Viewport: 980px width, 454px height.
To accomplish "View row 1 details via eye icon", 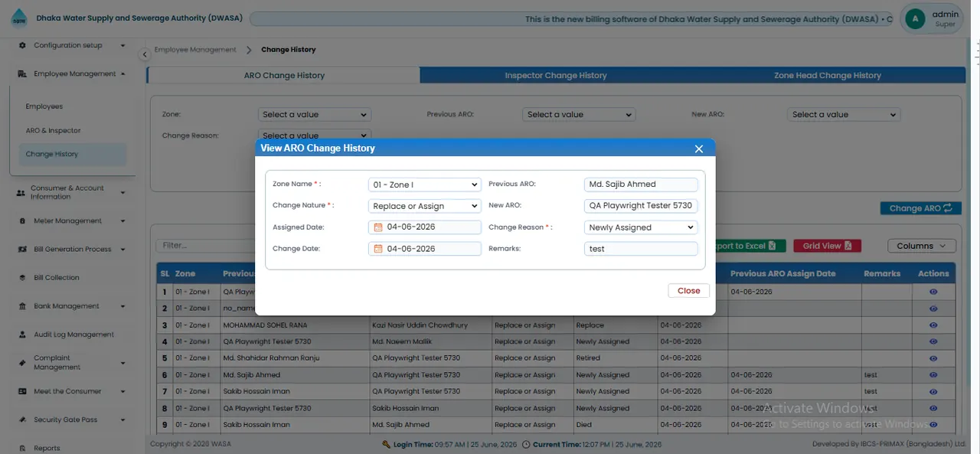I will (933, 292).
